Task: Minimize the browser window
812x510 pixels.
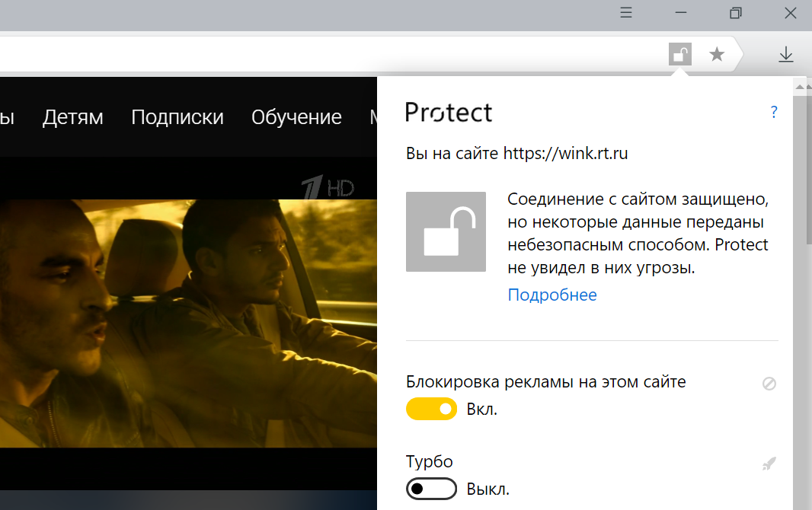Action: [x=681, y=13]
